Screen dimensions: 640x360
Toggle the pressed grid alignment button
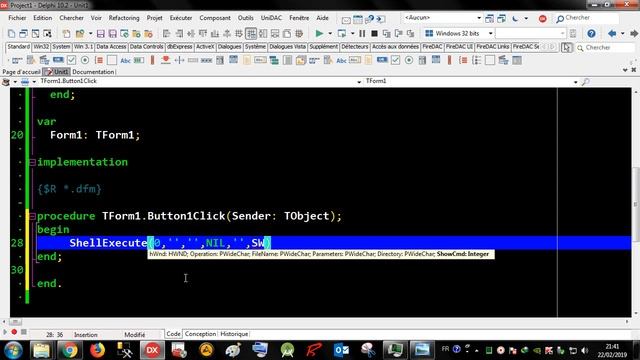[x=251, y=33]
